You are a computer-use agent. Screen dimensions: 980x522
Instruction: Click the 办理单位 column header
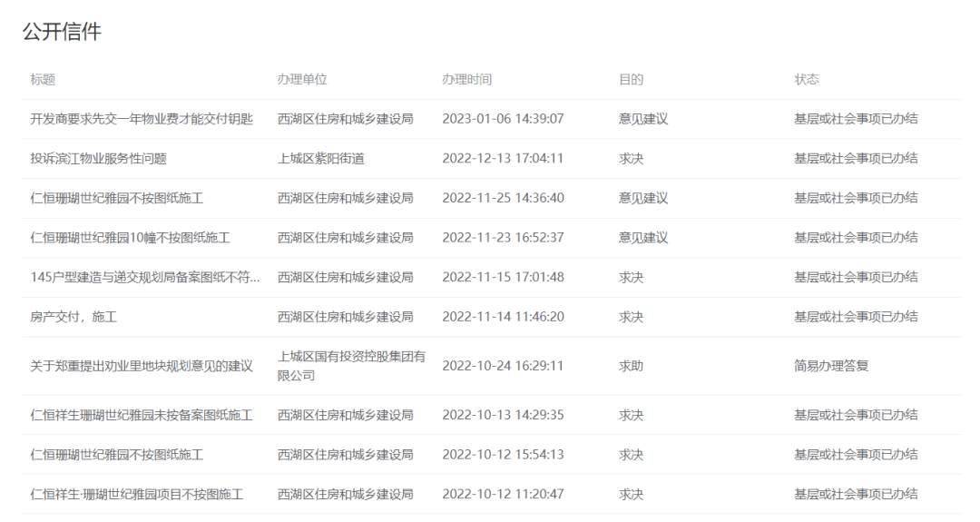(x=302, y=80)
